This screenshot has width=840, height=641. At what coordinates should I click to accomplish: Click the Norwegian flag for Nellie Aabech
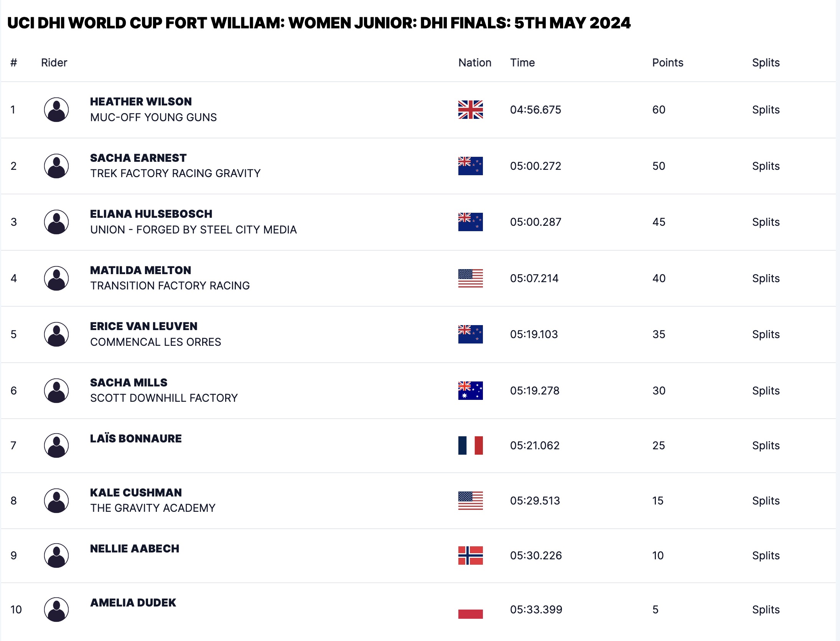tap(470, 556)
